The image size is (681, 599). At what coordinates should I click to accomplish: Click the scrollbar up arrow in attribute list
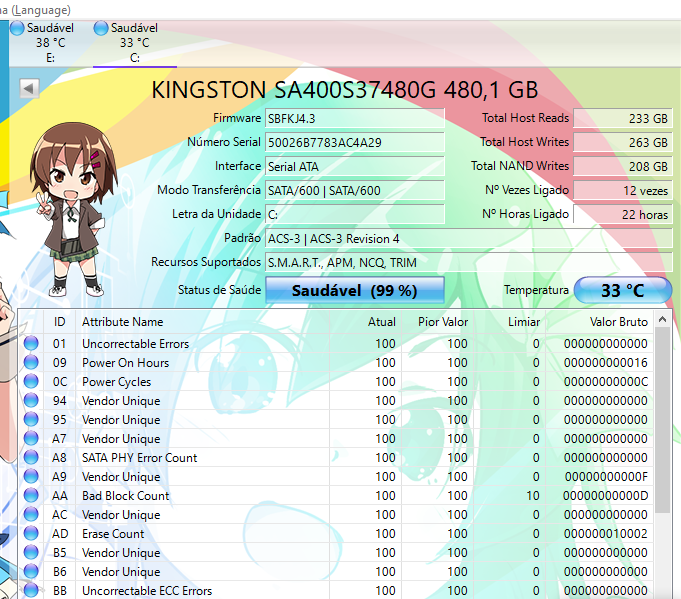(x=662, y=320)
